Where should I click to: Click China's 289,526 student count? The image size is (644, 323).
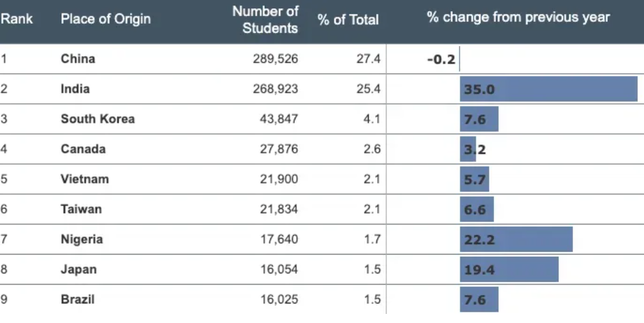click(x=275, y=59)
